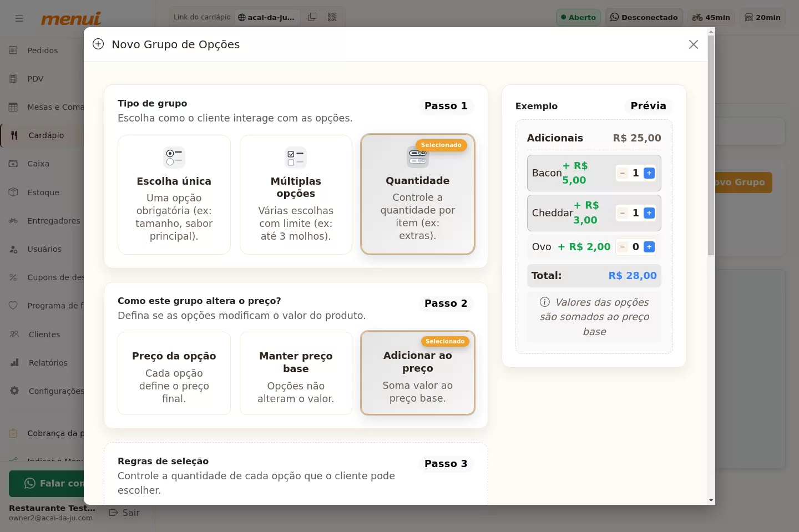The image size is (799, 532).
Task: Click the Total R$ 28,00 value
Action: coord(633,276)
